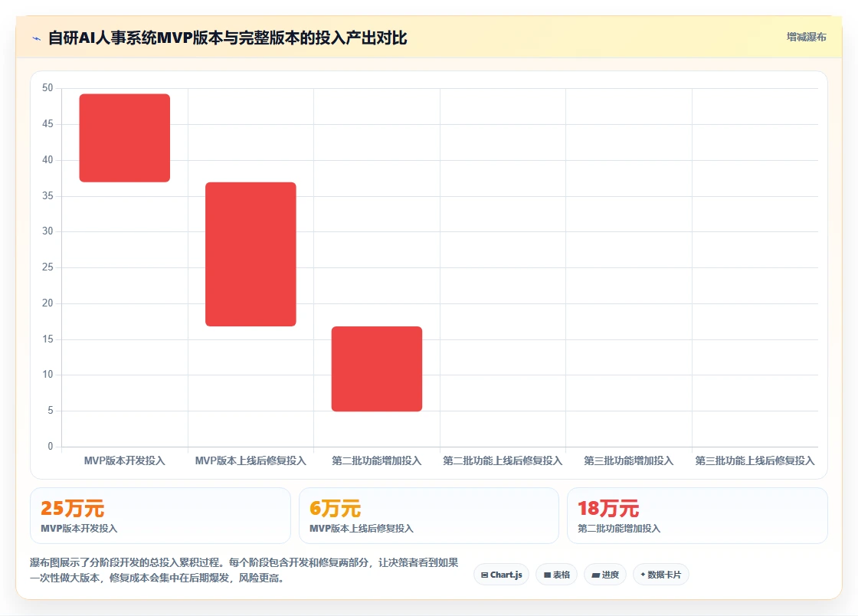858x616 pixels.
Task: Click the y-axis value 20
Action: click(x=47, y=303)
